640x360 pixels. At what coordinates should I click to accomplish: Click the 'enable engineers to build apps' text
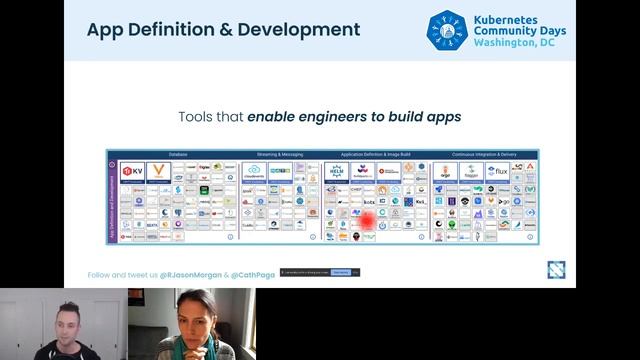(x=354, y=117)
